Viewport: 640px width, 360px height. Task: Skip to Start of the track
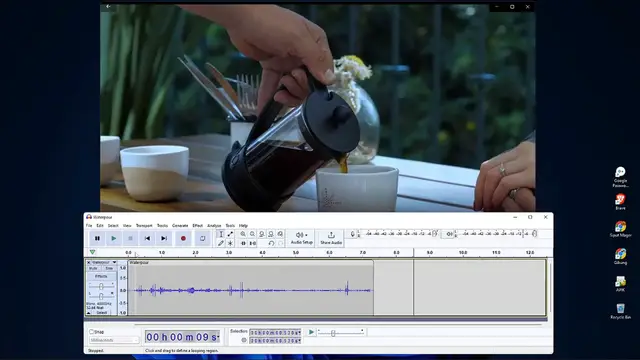pos(147,238)
